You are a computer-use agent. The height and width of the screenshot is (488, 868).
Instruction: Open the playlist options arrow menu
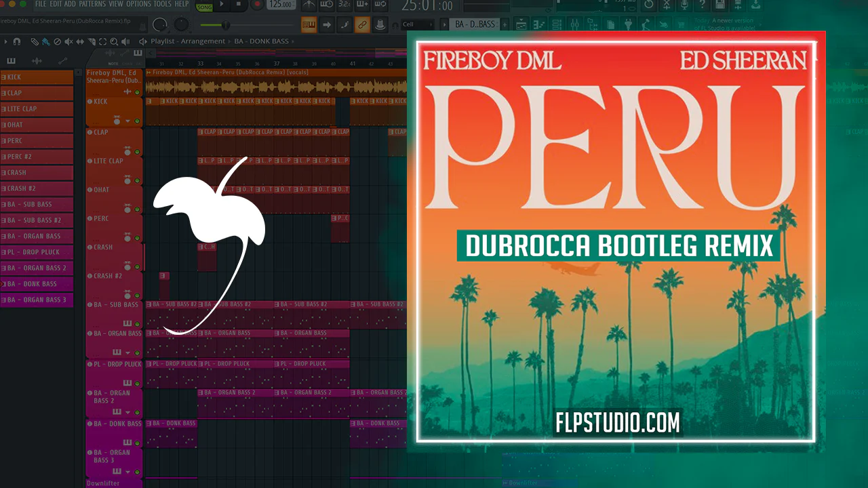pyautogui.click(x=6, y=41)
